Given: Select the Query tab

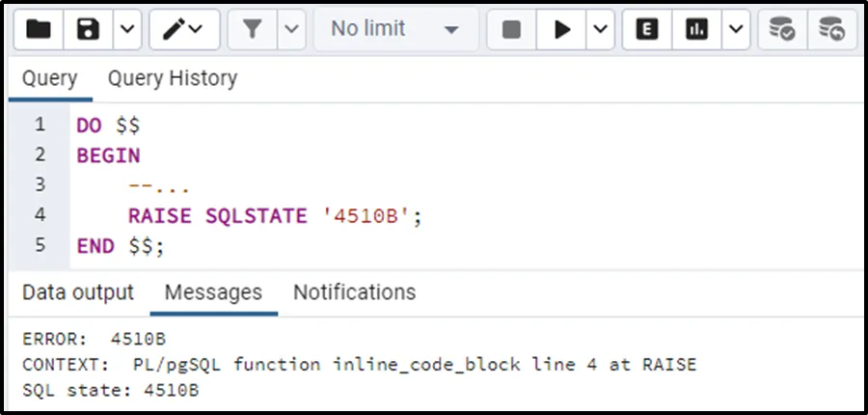Looking at the screenshot, I should click(50, 79).
